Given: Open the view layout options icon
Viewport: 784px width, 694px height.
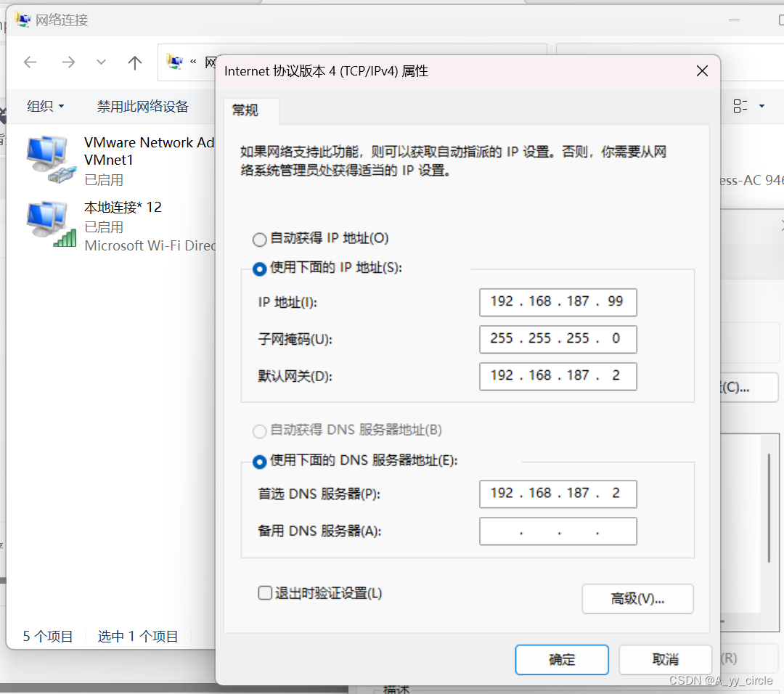Looking at the screenshot, I should click(x=739, y=106).
